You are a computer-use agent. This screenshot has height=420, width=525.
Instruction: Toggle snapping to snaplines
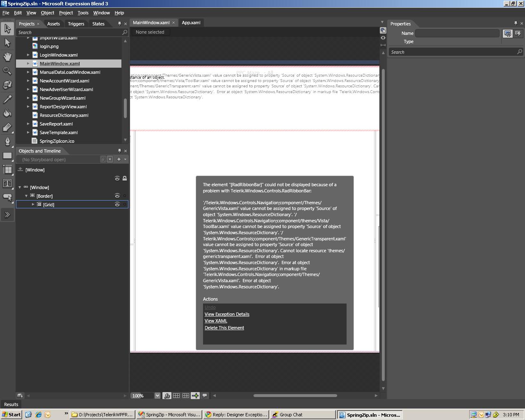(195, 395)
